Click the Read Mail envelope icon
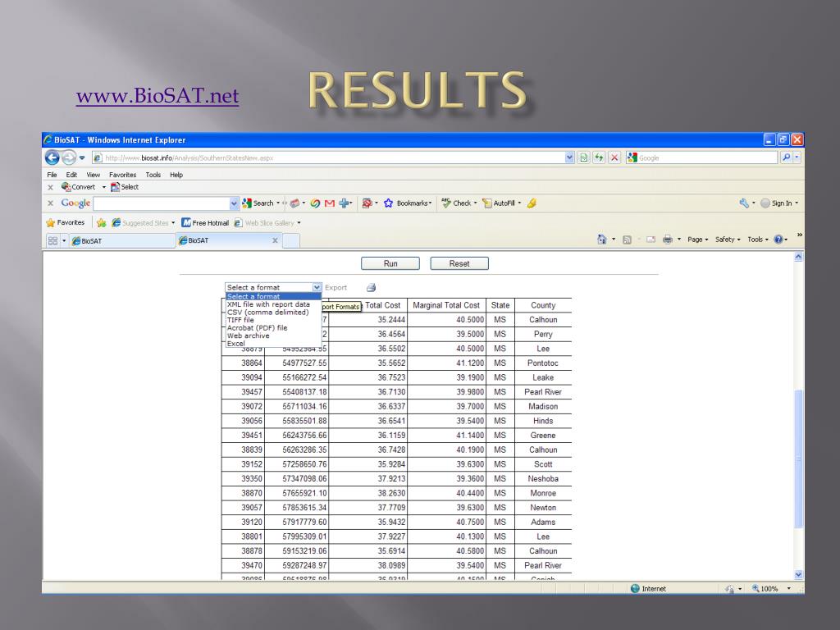Image resolution: width=840 pixels, height=630 pixels. [x=651, y=240]
